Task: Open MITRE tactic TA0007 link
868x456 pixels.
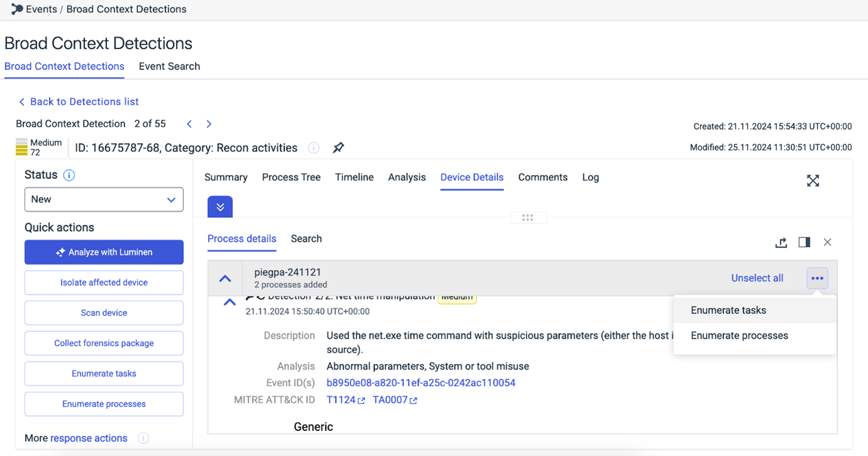Action: (395, 400)
